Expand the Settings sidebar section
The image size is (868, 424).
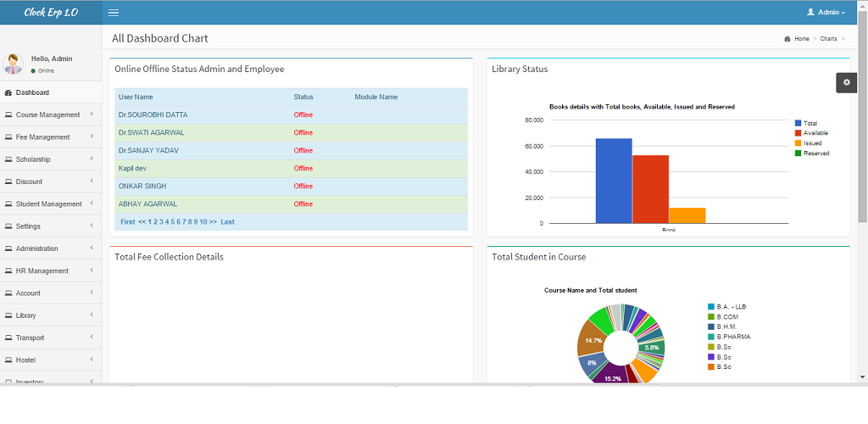(28, 226)
